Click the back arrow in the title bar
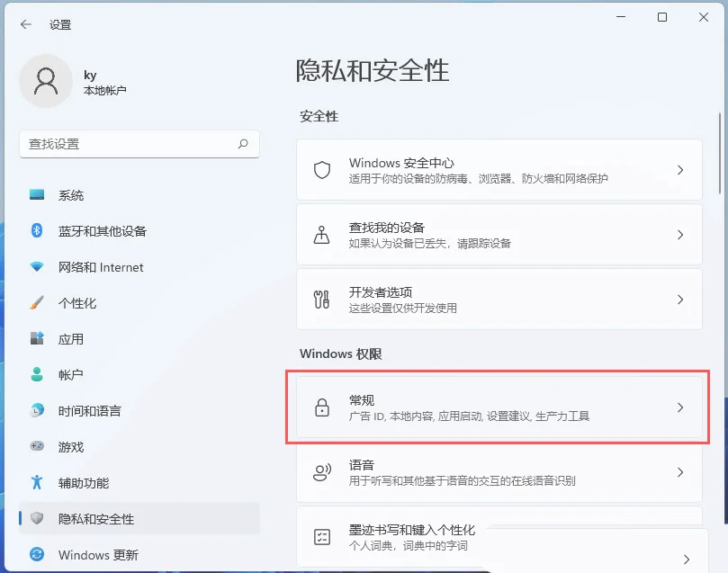Viewport: 728px width, 573px height. click(25, 25)
